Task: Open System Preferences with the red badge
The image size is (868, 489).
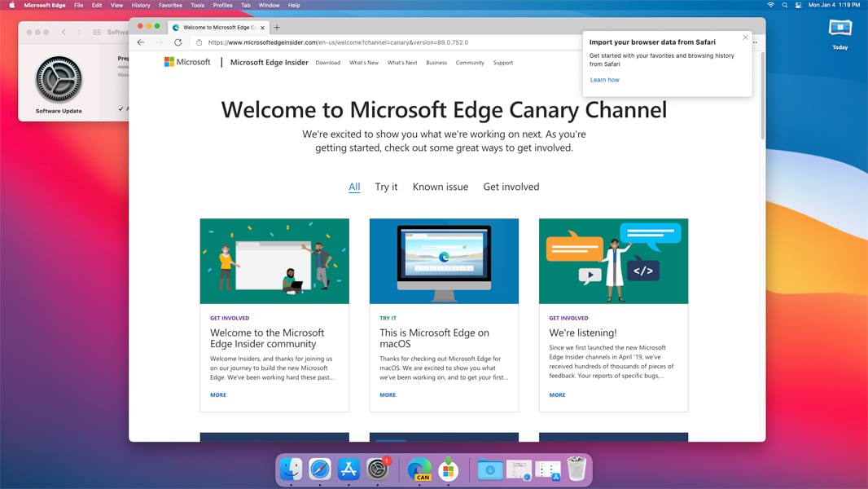Action: coord(378,469)
